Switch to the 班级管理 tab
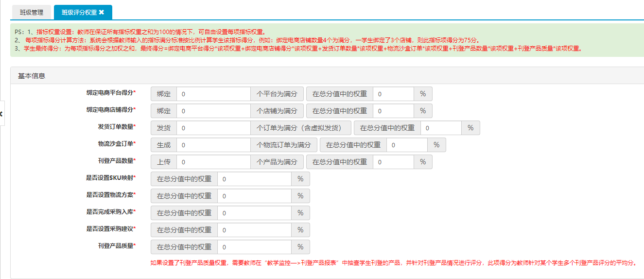Viewport: 644px width, 279px height. tap(32, 12)
